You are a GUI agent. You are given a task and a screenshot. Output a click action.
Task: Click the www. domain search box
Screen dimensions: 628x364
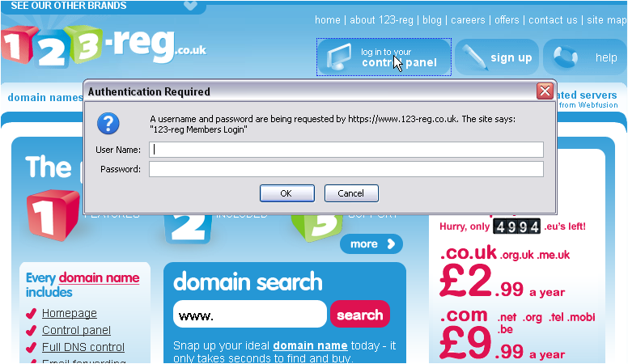[x=250, y=315]
